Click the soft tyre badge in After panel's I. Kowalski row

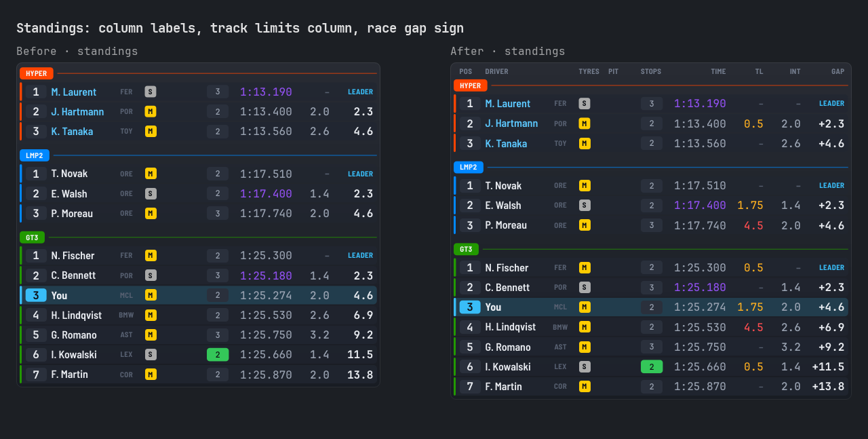[585, 366]
